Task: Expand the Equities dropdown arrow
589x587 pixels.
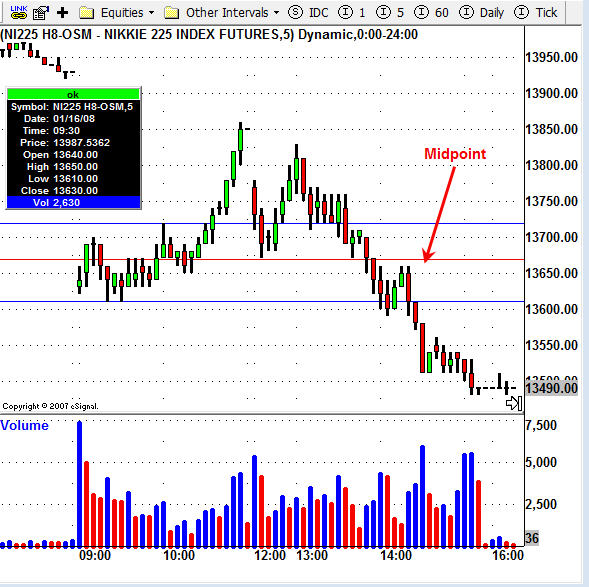Action: (x=151, y=13)
